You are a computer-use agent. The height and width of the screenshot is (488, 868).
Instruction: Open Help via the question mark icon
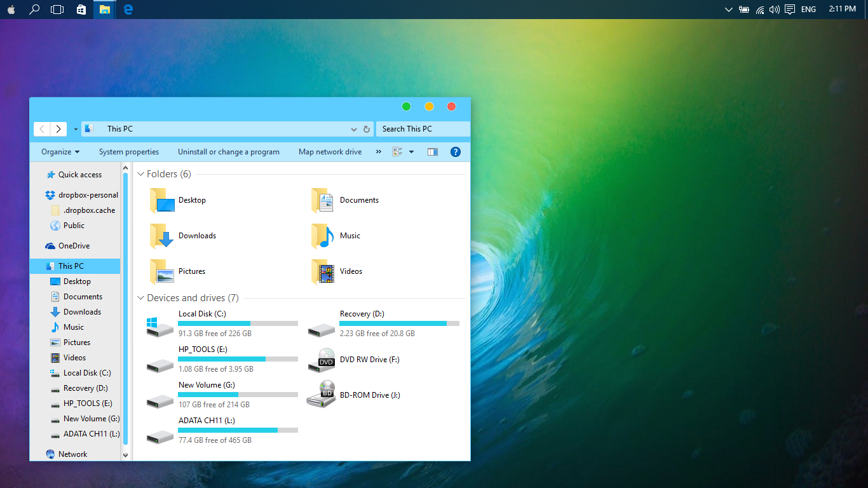[x=456, y=151]
